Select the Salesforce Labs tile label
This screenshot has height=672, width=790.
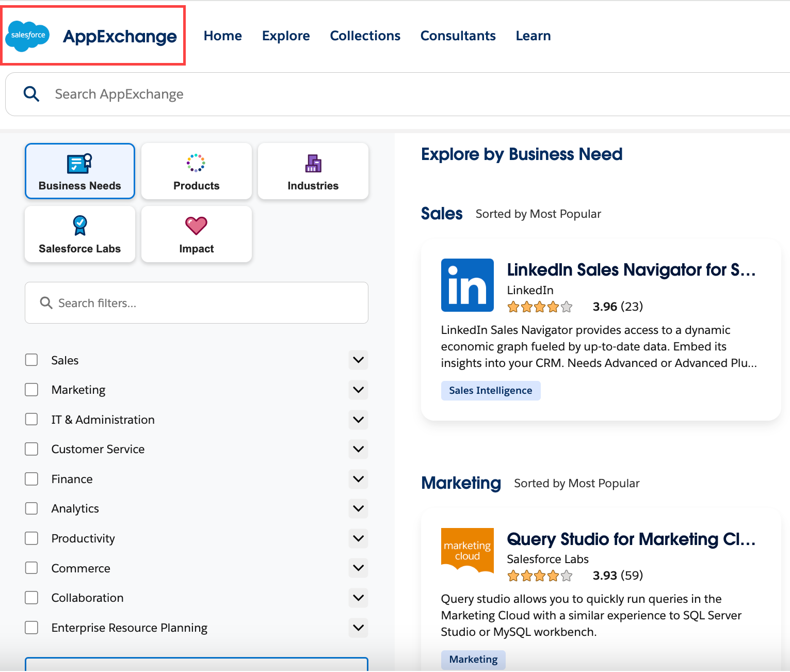pos(80,249)
